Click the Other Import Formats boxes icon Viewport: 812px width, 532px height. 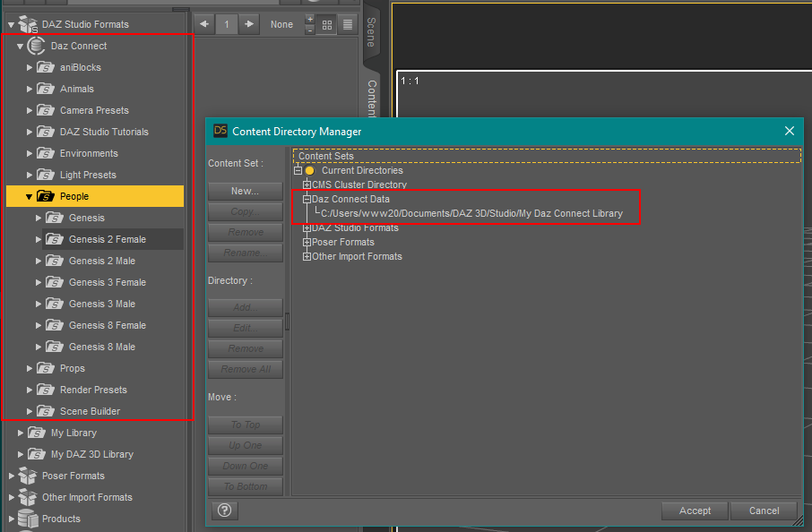click(x=28, y=497)
